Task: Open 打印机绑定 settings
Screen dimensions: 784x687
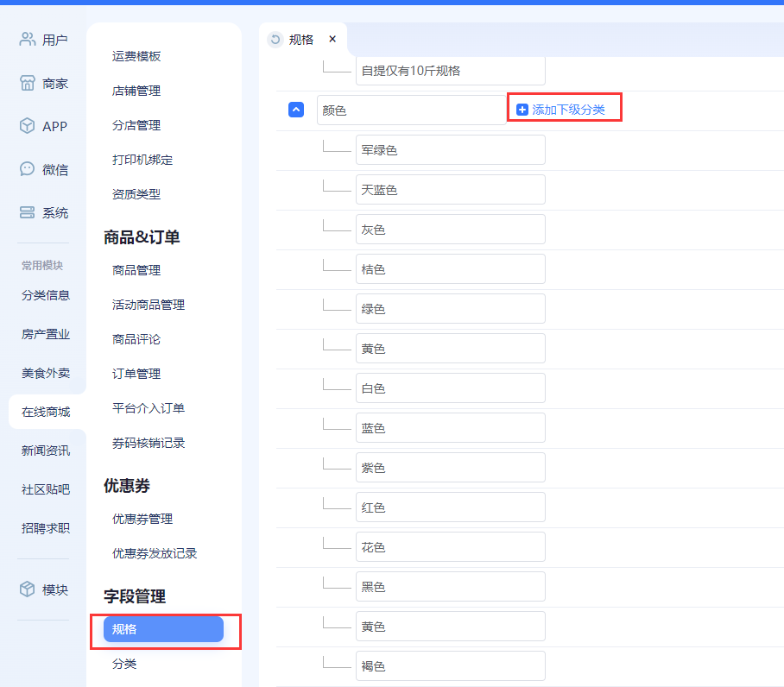Action: point(142,160)
